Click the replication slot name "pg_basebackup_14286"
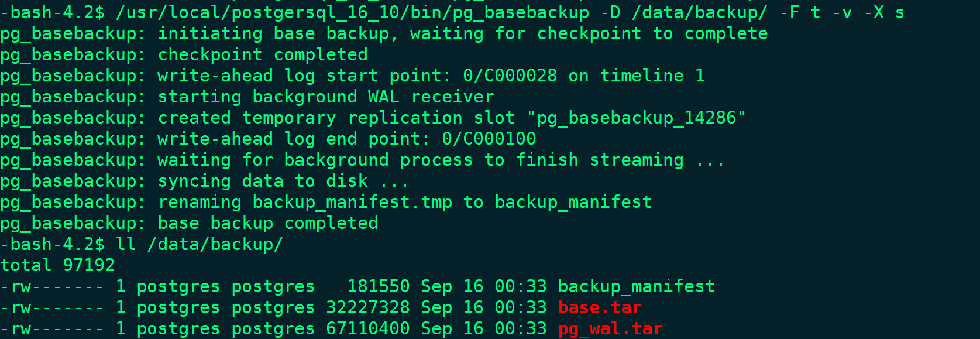 pyautogui.click(x=636, y=118)
